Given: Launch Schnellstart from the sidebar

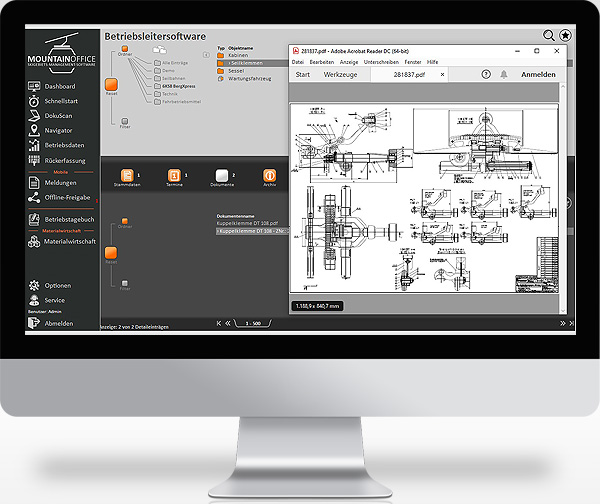Looking at the screenshot, I should [60, 101].
